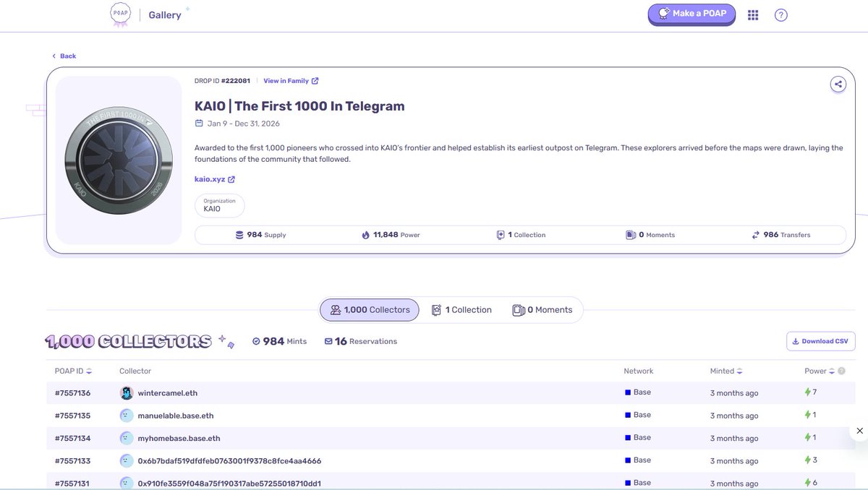Click power value 3 in row #7557133

pos(811,460)
